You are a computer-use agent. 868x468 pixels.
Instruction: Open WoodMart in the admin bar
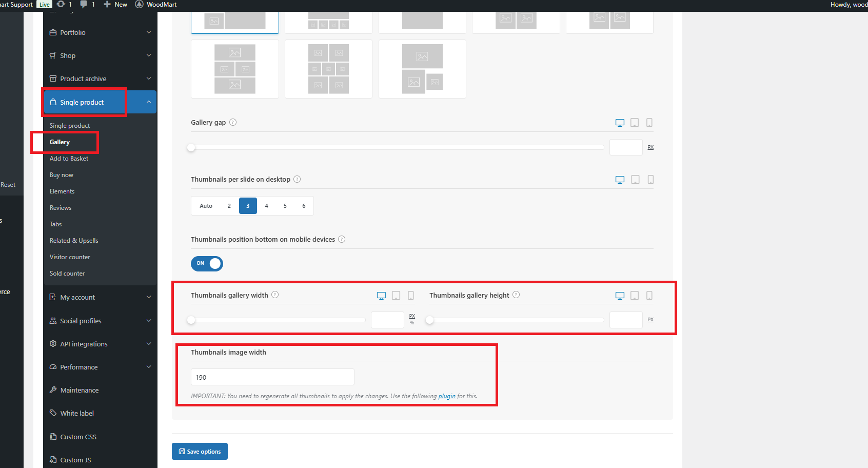click(156, 4)
